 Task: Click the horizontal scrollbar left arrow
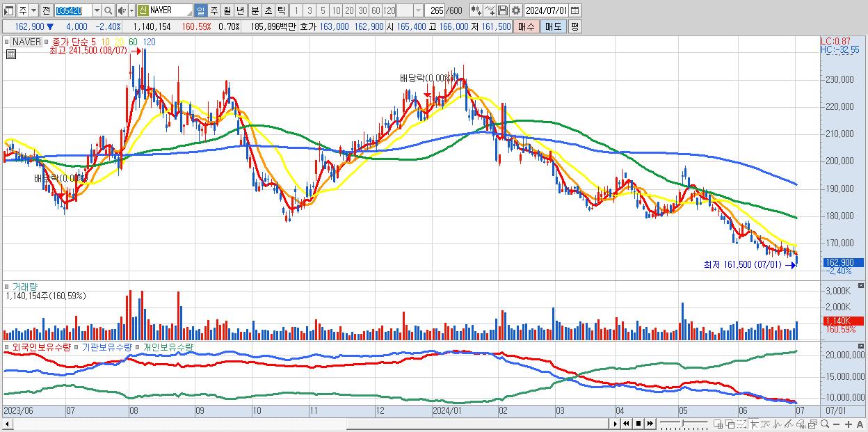click(7, 424)
